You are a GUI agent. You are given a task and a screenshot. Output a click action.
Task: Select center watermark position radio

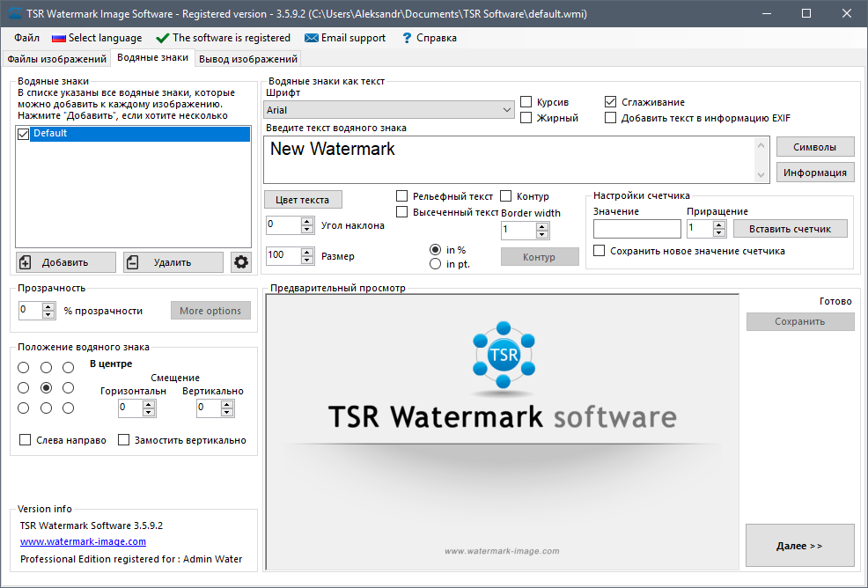[46, 387]
